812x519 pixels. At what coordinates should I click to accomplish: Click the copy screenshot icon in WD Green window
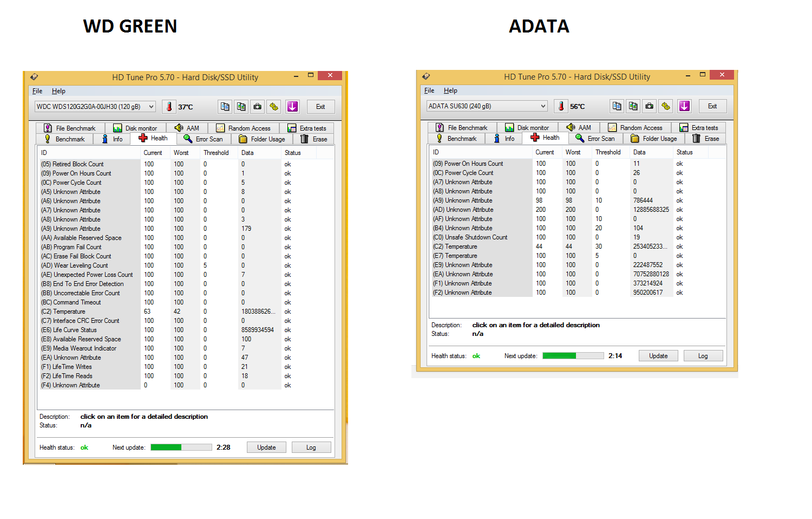pyautogui.click(x=241, y=107)
